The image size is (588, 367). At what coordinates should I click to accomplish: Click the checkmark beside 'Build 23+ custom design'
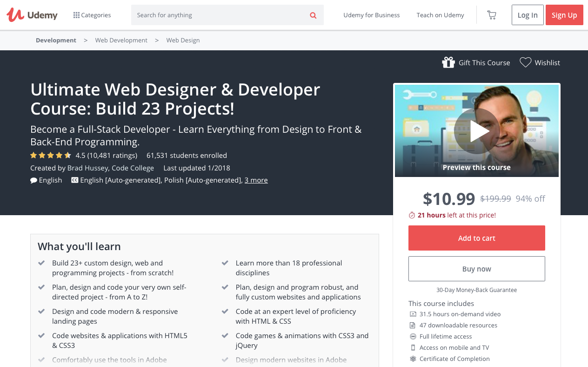coord(41,263)
